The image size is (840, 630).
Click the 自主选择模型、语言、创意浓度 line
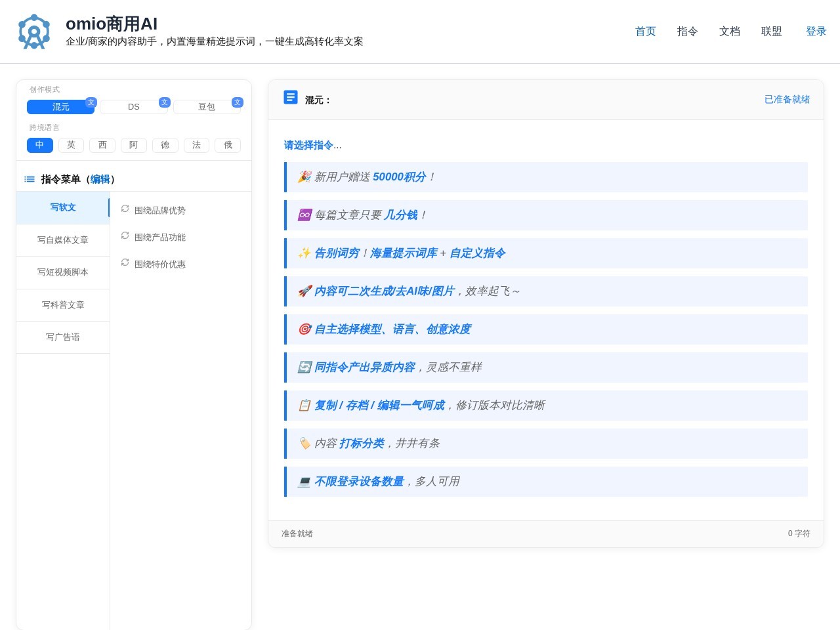[546, 329]
